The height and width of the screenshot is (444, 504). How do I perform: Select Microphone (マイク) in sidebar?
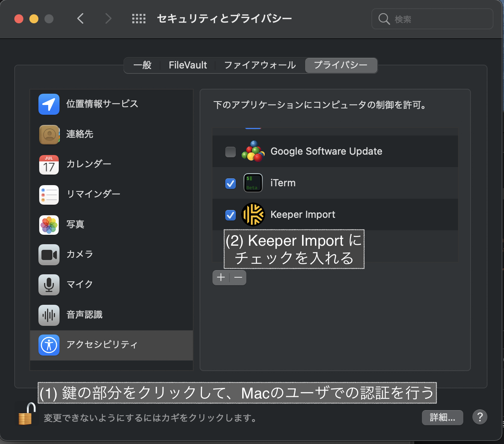(x=79, y=285)
